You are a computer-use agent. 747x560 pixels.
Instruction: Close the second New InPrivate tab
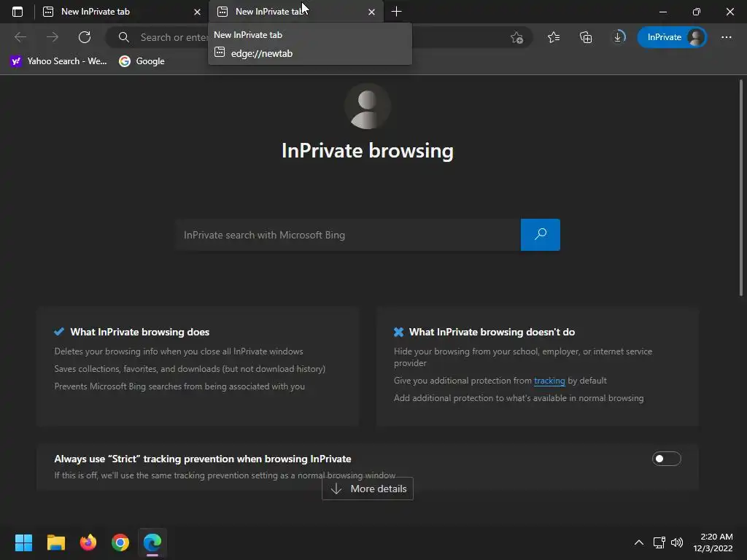pos(371,12)
